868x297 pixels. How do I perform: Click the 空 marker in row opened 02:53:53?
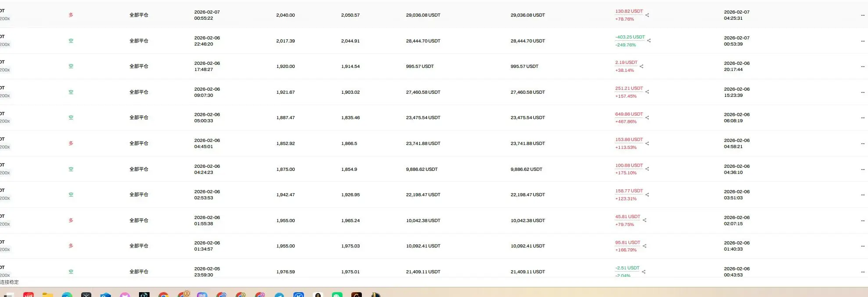click(x=71, y=195)
